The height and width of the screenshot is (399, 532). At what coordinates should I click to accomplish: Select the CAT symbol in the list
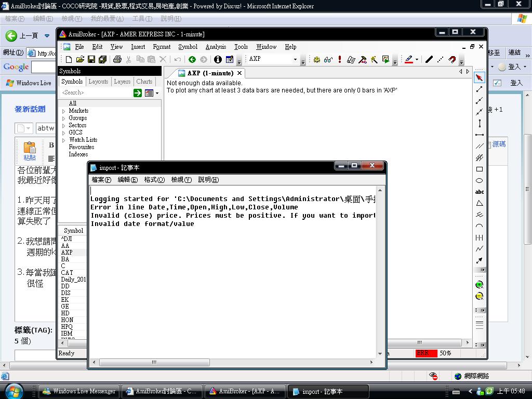pyautogui.click(x=67, y=273)
